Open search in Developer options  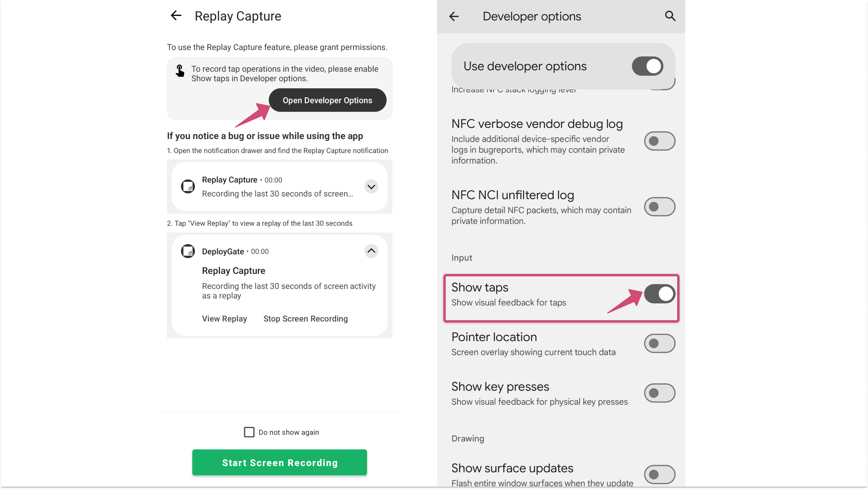pos(670,16)
